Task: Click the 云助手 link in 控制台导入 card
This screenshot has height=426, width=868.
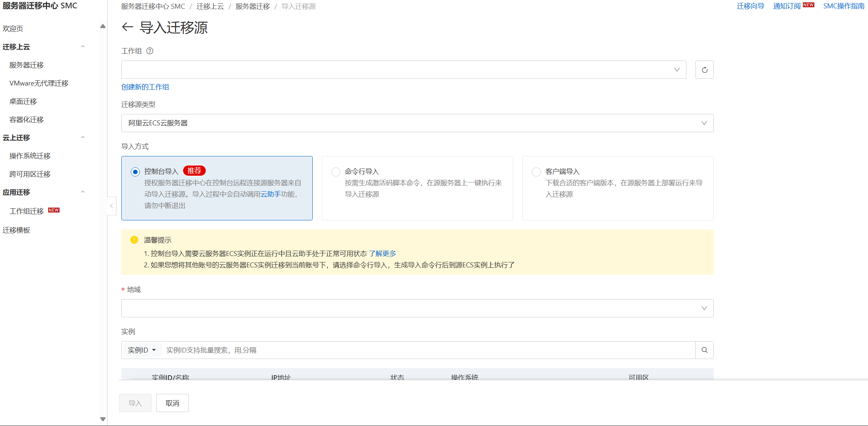Action: tap(271, 194)
